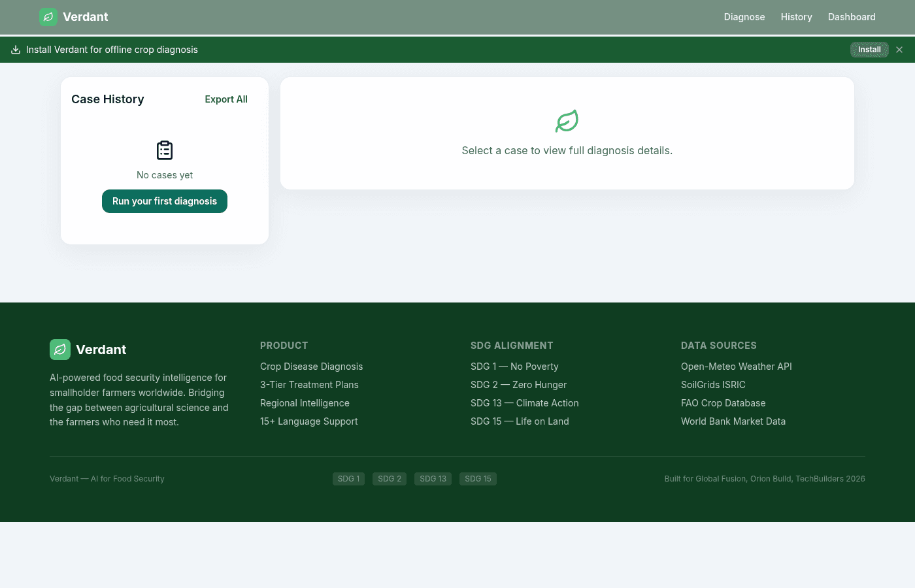
Task: Click the leaf icon in details panel
Action: coord(567,121)
